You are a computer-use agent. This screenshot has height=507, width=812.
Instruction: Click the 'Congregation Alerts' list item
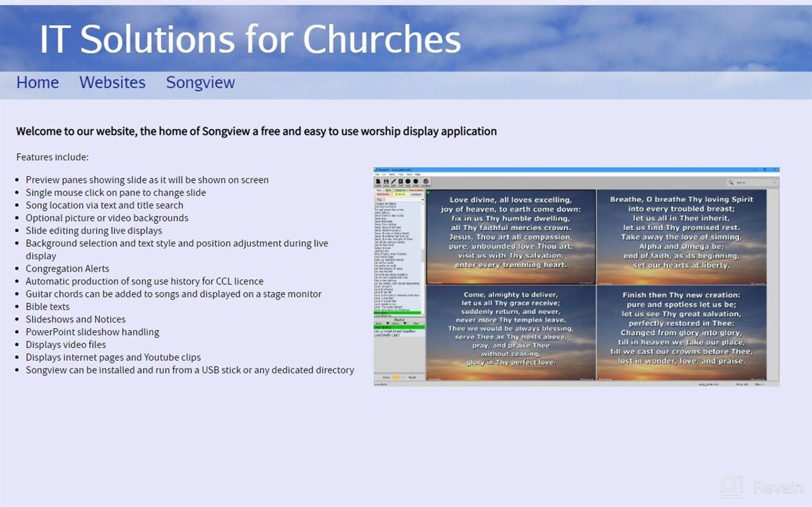(x=68, y=268)
